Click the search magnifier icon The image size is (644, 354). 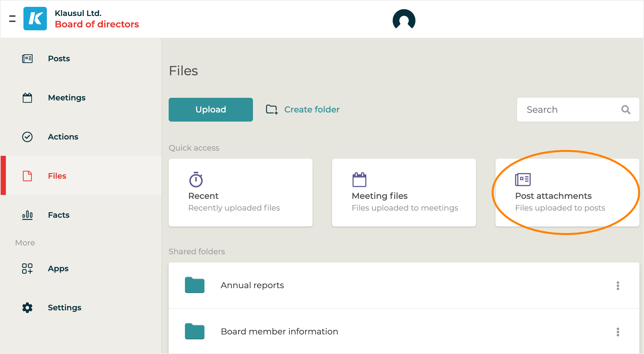pyautogui.click(x=625, y=110)
